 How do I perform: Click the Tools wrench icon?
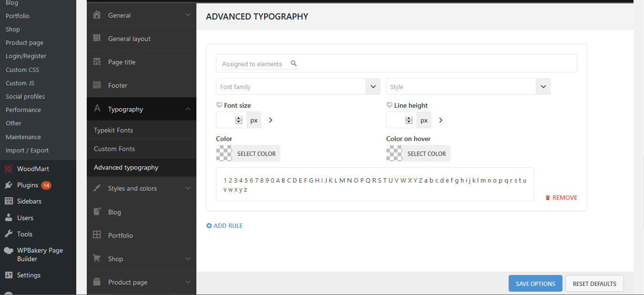click(x=9, y=234)
